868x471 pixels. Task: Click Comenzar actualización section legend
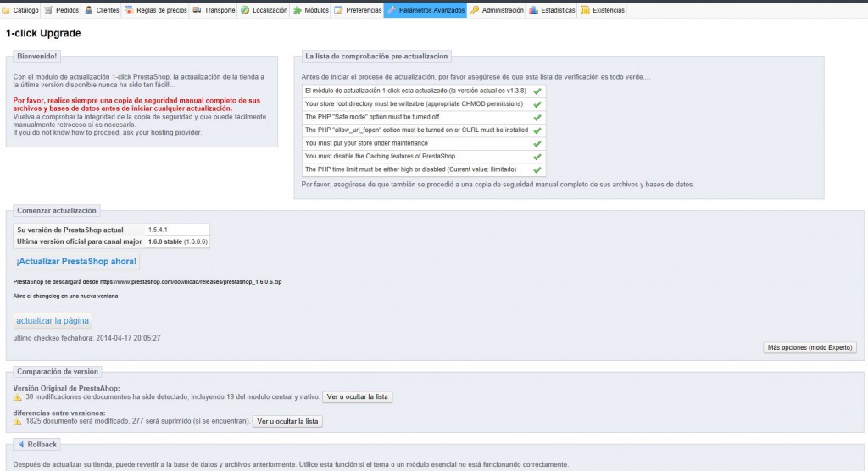57,210
